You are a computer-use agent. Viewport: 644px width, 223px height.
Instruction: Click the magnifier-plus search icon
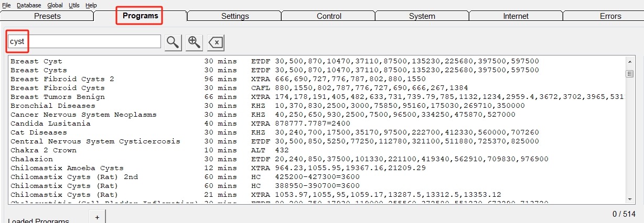(194, 42)
